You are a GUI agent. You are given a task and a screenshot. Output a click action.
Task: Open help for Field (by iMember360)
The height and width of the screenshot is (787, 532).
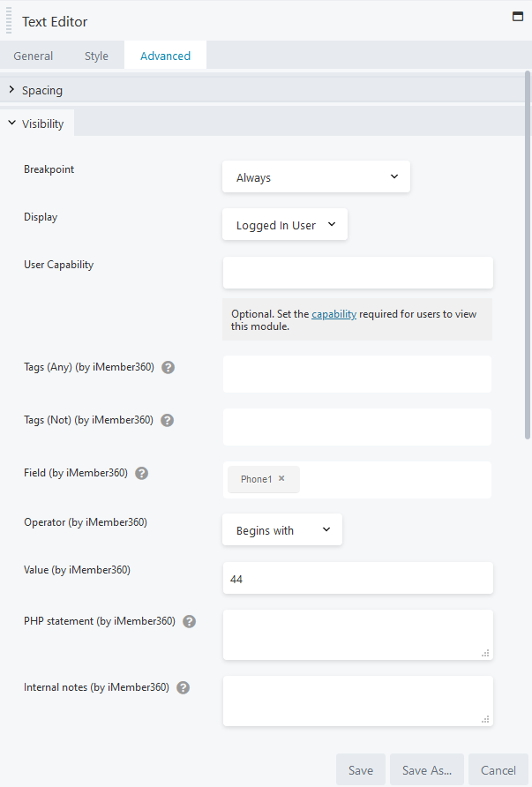coord(141,473)
